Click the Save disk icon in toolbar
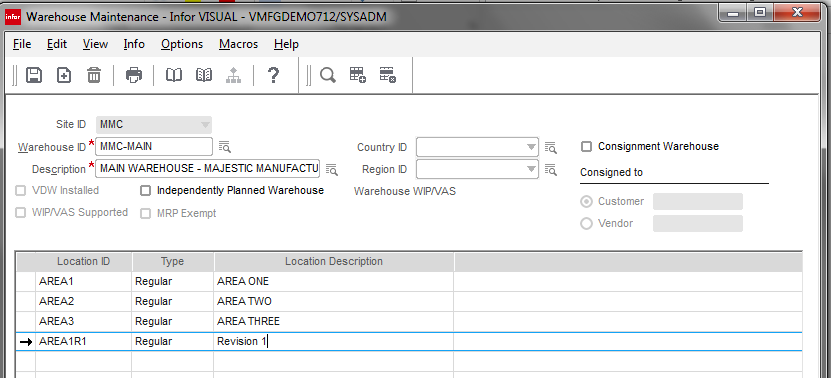The image size is (831, 378). (x=34, y=75)
